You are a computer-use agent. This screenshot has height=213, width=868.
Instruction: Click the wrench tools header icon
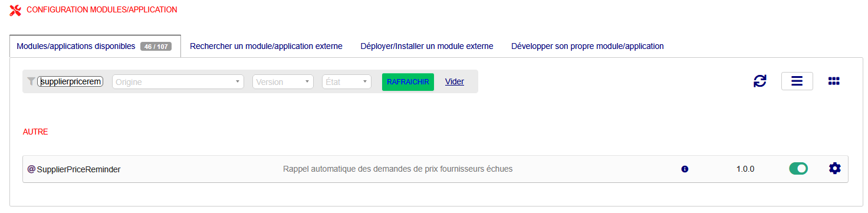pyautogui.click(x=16, y=10)
